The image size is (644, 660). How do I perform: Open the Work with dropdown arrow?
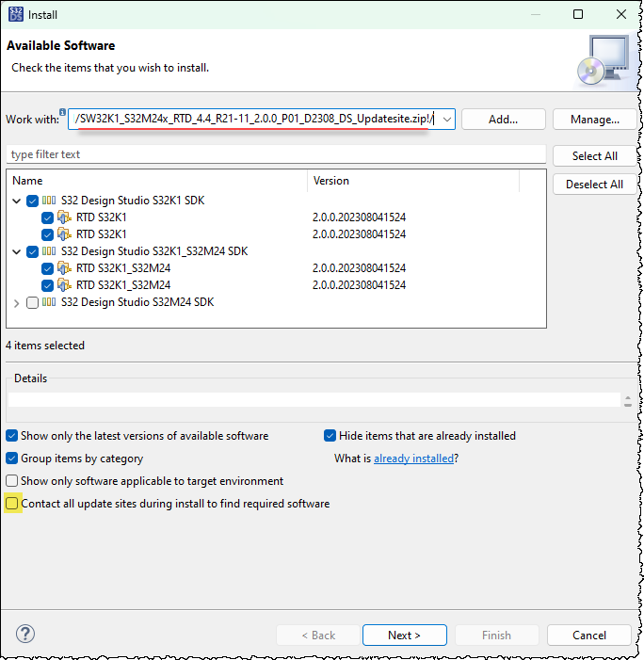click(x=447, y=120)
